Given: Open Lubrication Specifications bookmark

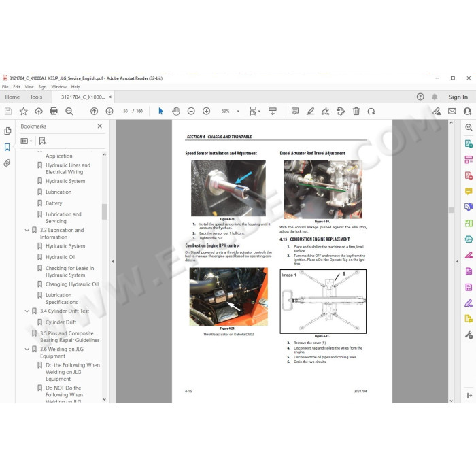Looking at the screenshot, I should (x=61, y=299).
